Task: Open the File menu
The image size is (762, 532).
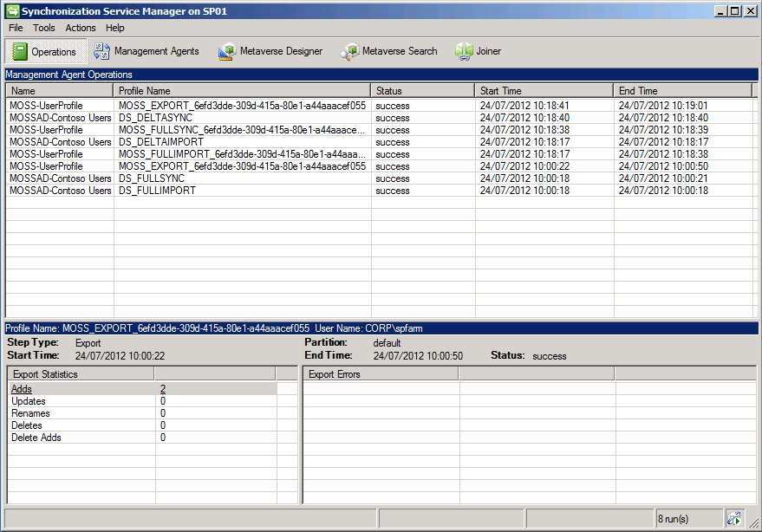Action: (16, 28)
